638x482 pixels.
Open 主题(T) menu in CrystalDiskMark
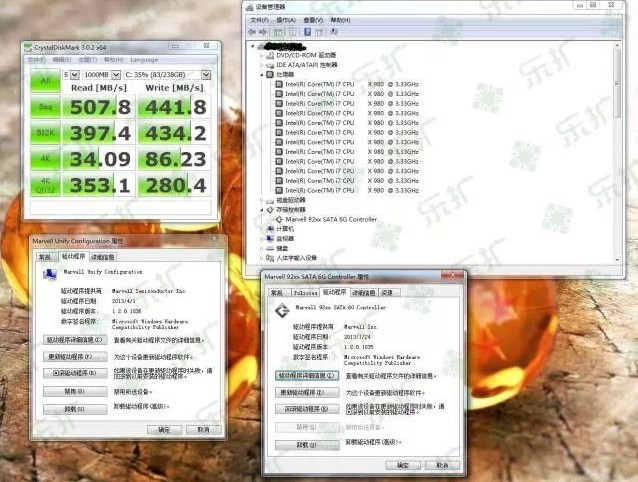[87, 60]
